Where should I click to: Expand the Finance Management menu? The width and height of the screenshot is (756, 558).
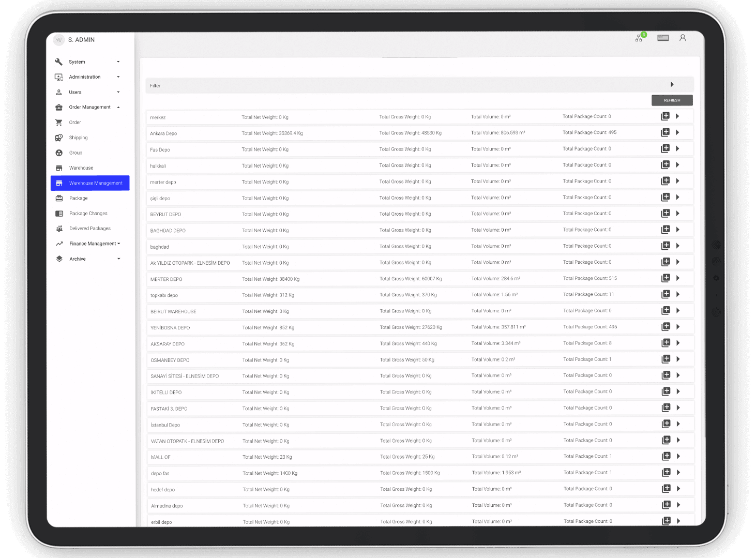pos(119,244)
